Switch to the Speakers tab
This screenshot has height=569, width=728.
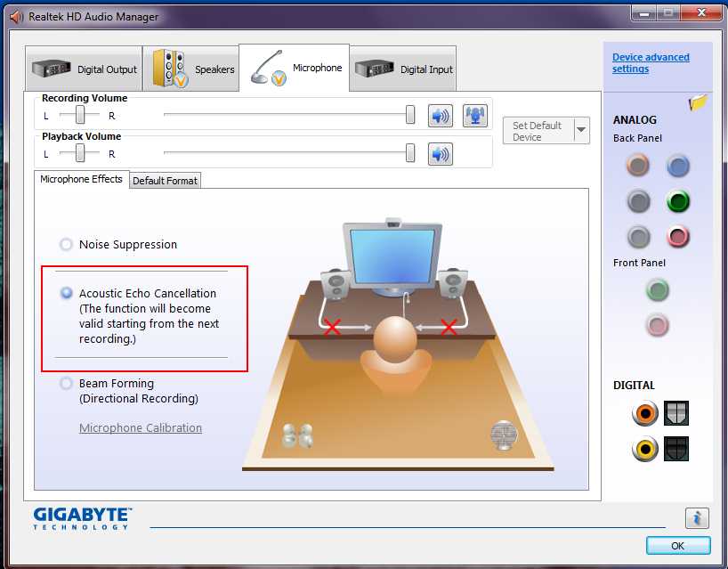click(190, 69)
